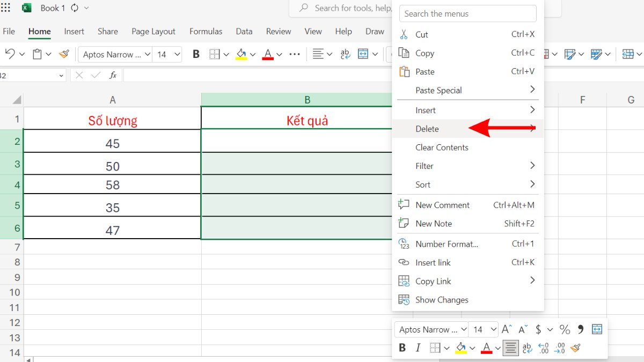Viewport: 644px width, 362px height.
Task: Open the app launcher waffle icon
Action: point(6,8)
